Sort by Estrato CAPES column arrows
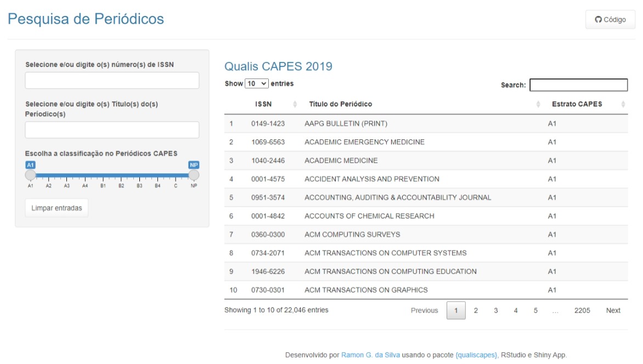Viewport: 643px width, 364px height. pyautogui.click(x=623, y=104)
